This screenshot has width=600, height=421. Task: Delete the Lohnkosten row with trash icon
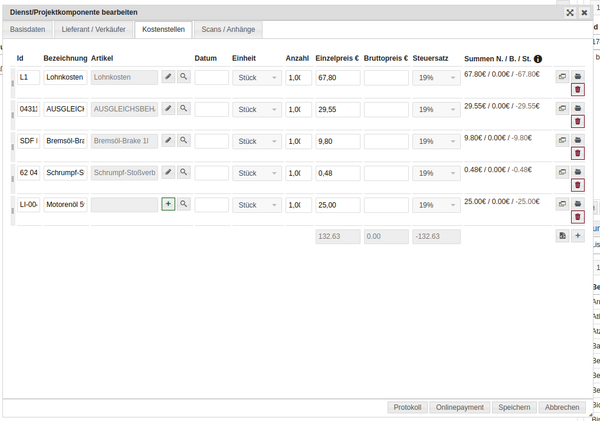577,90
